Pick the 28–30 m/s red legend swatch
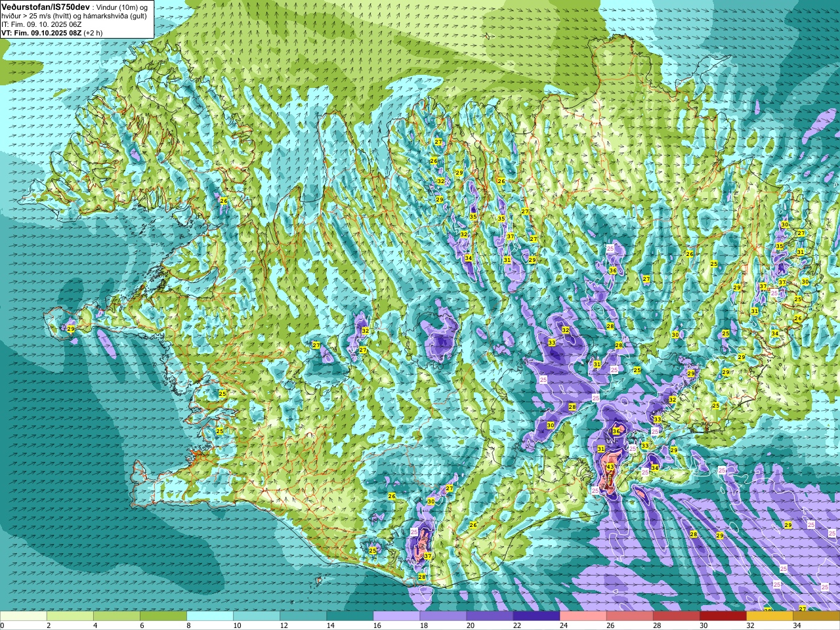 pyautogui.click(x=676, y=616)
